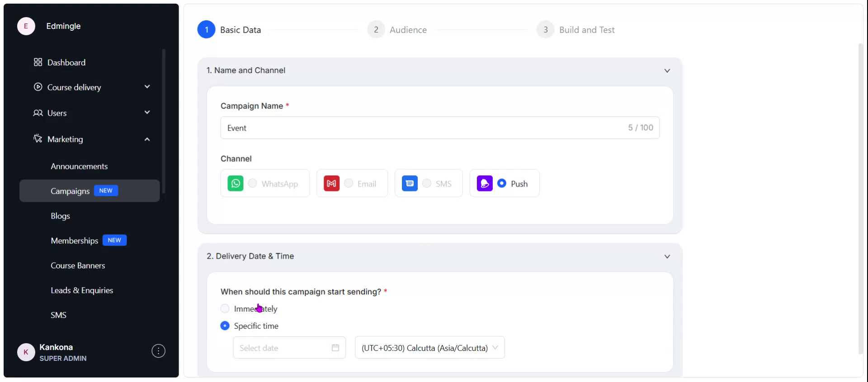Click the Build and Test step label

587,30
